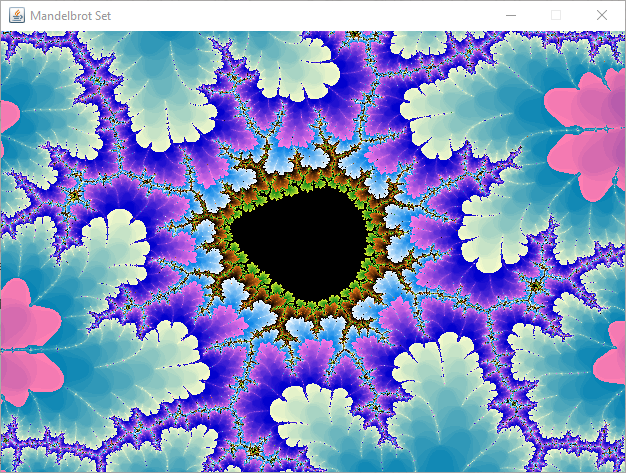
Task: Close the Mandelbrot Set window
Action: (602, 16)
